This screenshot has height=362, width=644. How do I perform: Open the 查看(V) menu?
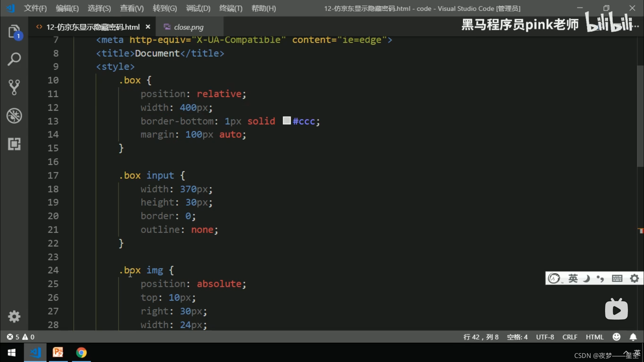tap(132, 8)
